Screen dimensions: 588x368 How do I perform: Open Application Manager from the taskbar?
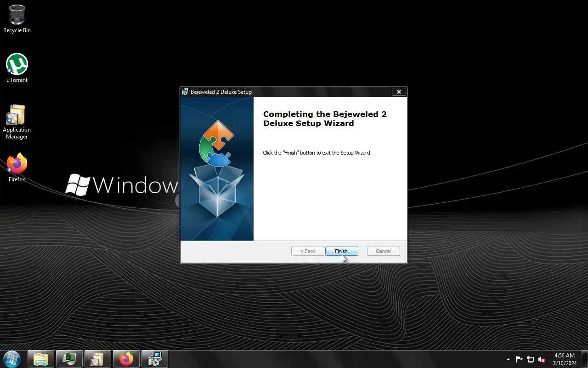click(x=97, y=359)
